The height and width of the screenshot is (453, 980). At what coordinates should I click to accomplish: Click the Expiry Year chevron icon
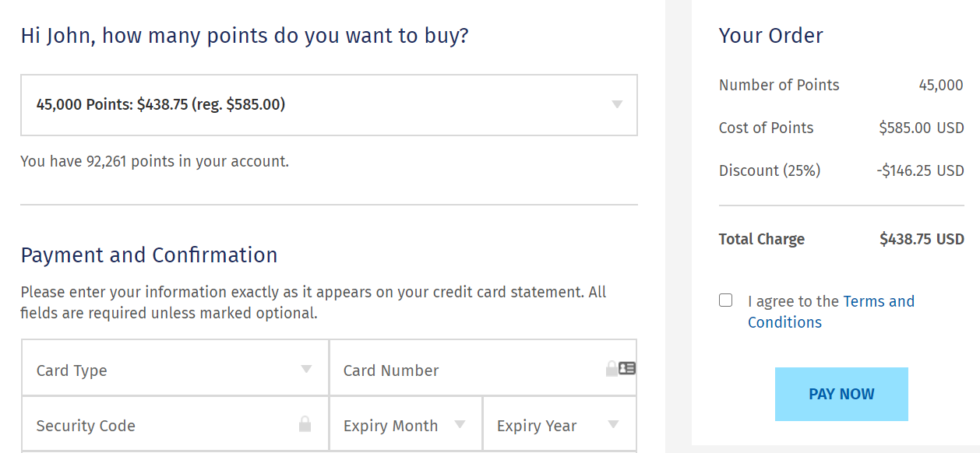point(613,423)
